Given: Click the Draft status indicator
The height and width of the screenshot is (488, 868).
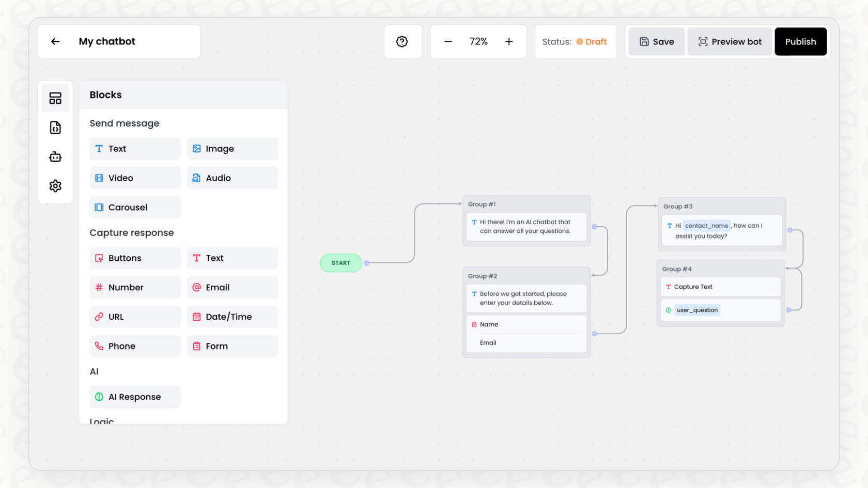Looking at the screenshot, I should (x=592, y=41).
